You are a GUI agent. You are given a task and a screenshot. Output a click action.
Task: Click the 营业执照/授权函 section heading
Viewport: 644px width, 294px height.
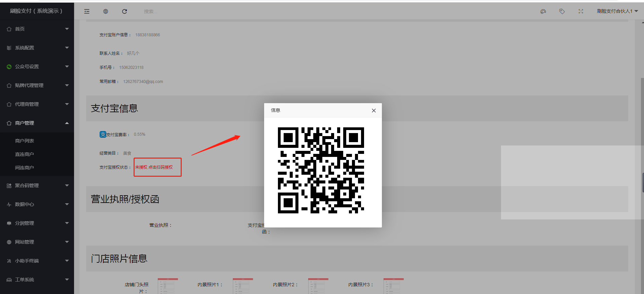coord(125,199)
